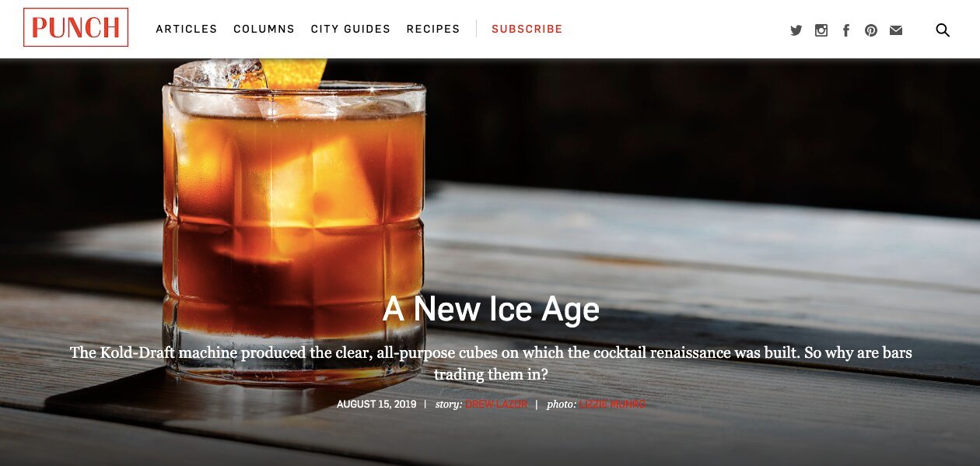Open the PUNCH Twitter page
This screenshot has height=466, width=980.
pos(796,30)
